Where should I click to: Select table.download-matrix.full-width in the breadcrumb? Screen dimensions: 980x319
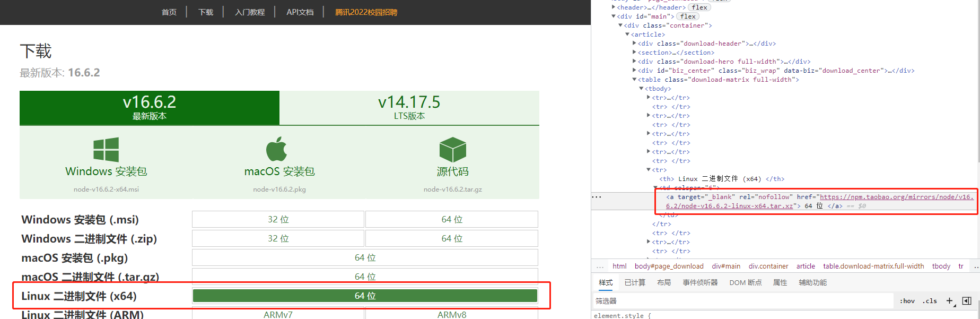pos(873,266)
